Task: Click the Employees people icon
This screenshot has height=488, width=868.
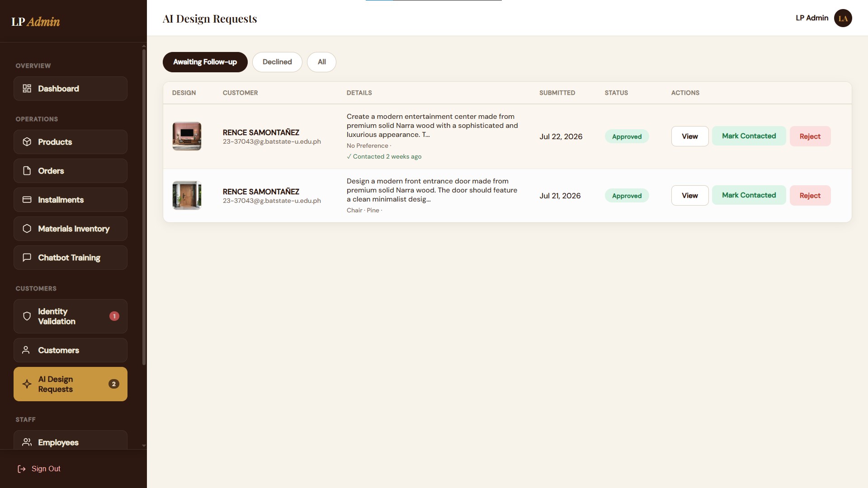Action: (x=27, y=442)
